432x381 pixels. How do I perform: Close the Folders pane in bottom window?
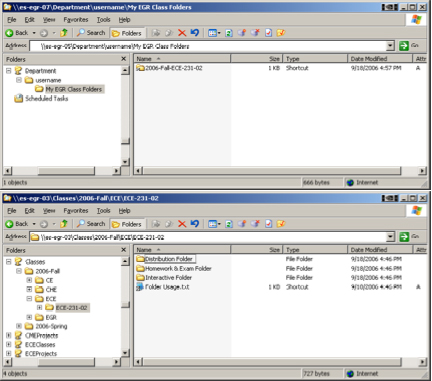pyautogui.click(x=124, y=250)
